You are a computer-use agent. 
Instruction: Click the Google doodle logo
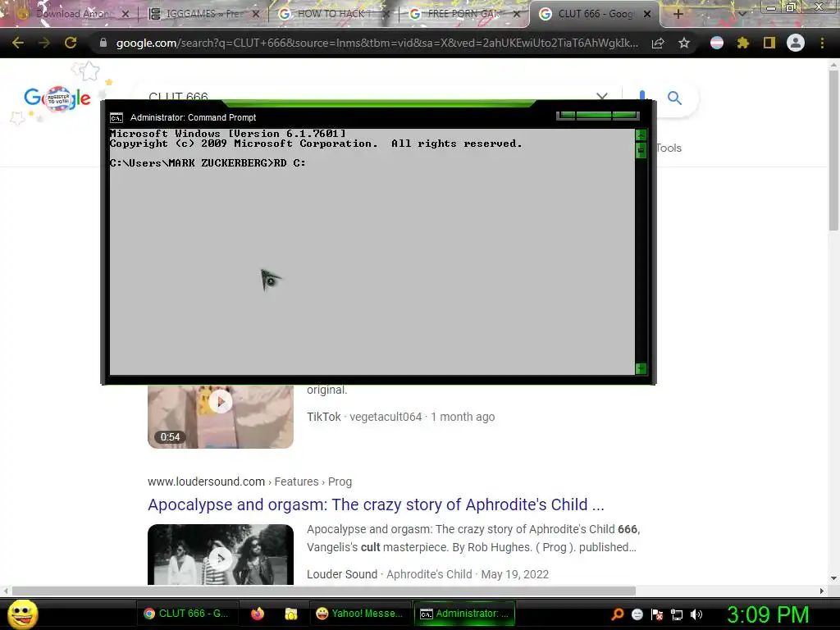click(x=57, y=98)
